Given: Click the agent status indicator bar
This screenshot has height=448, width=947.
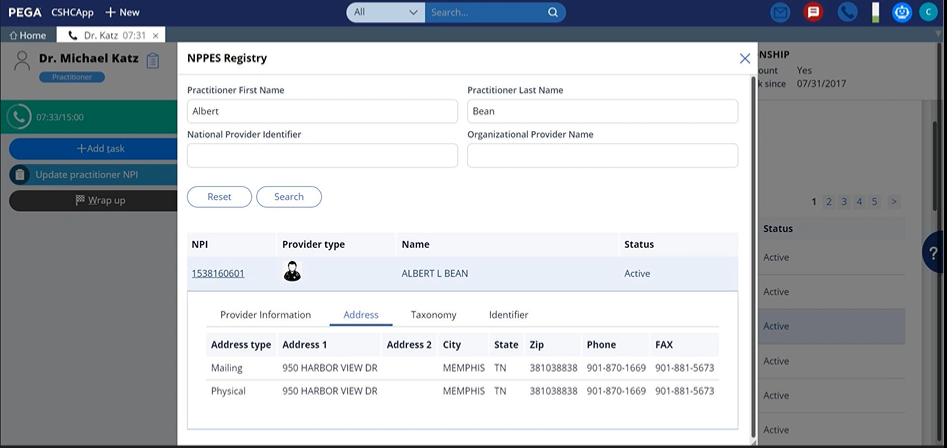Looking at the screenshot, I should coord(875,12).
